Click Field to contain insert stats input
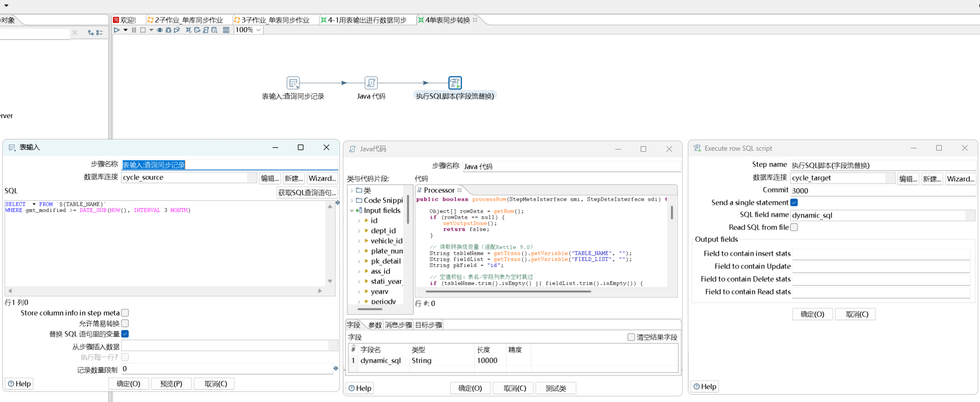The image size is (980, 402). (881, 254)
